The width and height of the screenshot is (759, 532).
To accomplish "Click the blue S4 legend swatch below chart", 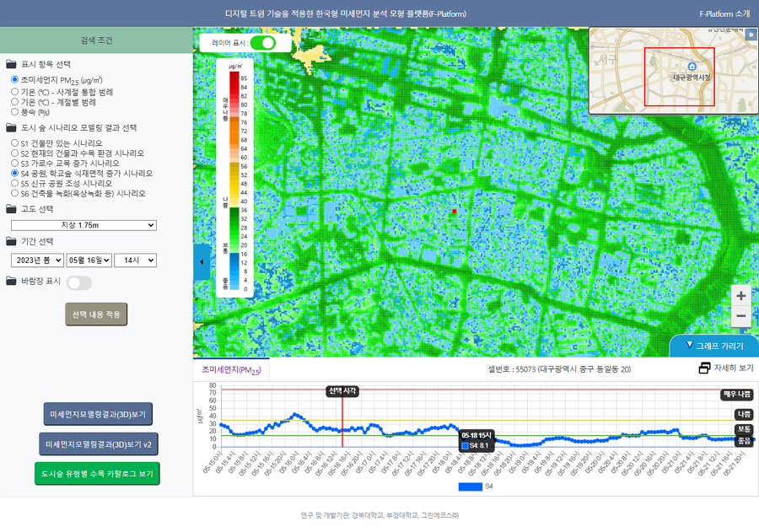I will (470, 486).
